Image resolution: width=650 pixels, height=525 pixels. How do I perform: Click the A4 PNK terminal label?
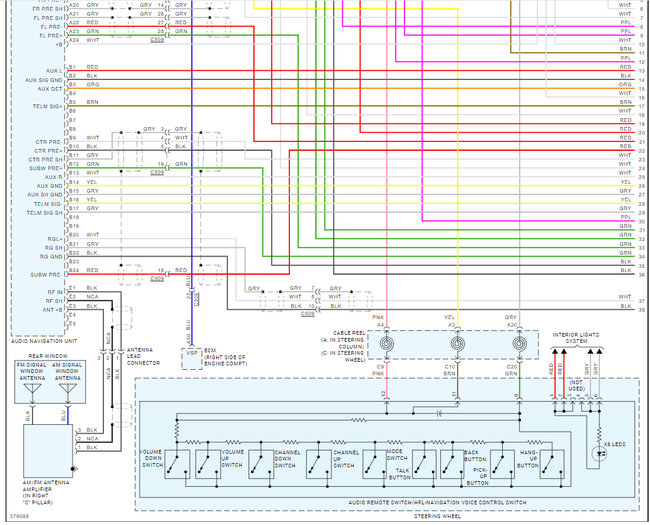tap(378, 321)
